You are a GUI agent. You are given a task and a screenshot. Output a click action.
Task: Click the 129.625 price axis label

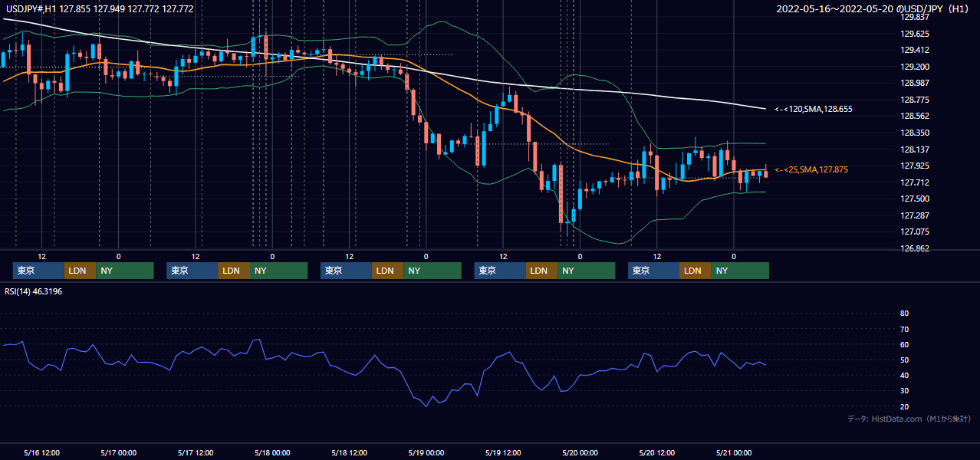(916, 34)
